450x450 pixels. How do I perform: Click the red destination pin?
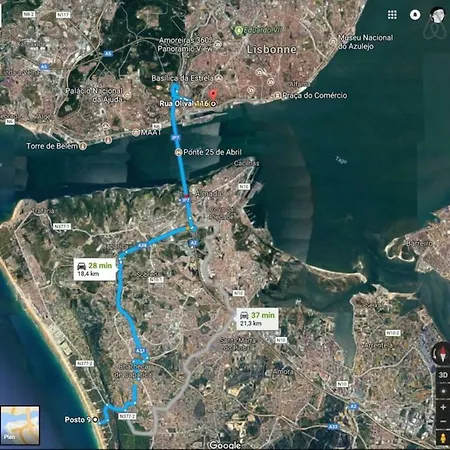[x=213, y=95]
